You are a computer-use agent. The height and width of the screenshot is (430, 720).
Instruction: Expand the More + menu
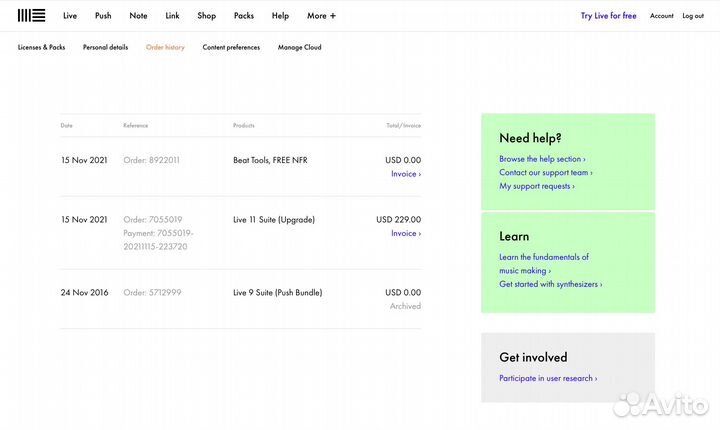click(x=321, y=16)
